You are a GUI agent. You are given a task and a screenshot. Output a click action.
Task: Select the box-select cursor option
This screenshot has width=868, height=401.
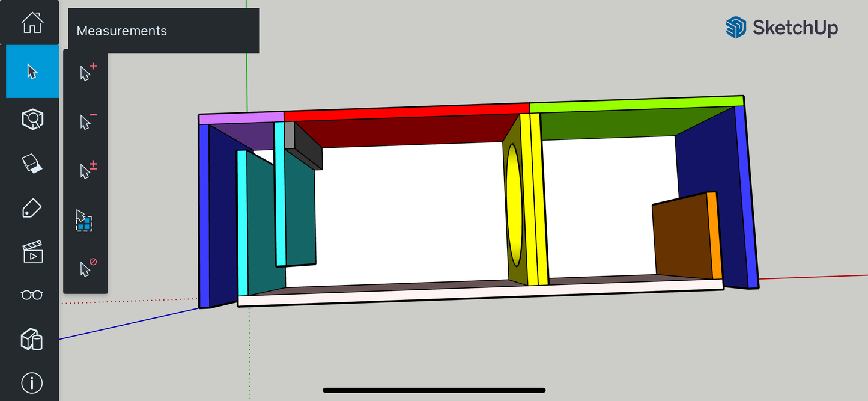(83, 220)
